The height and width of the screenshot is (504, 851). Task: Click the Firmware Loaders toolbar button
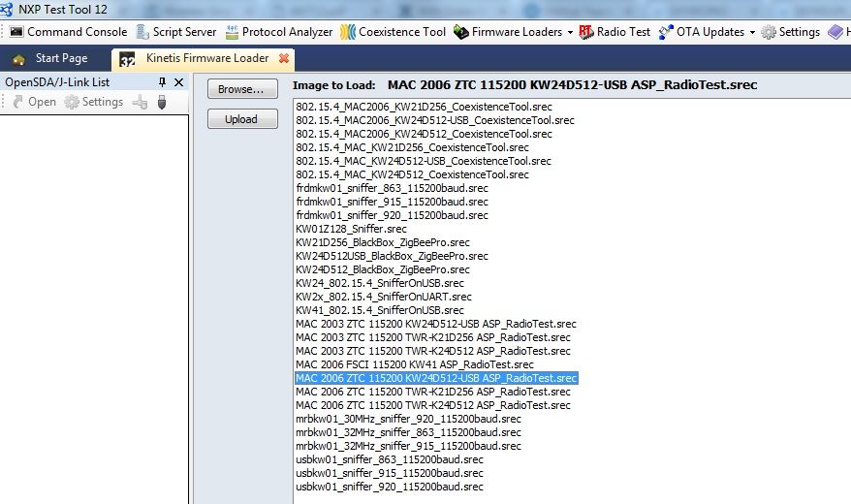(508, 32)
